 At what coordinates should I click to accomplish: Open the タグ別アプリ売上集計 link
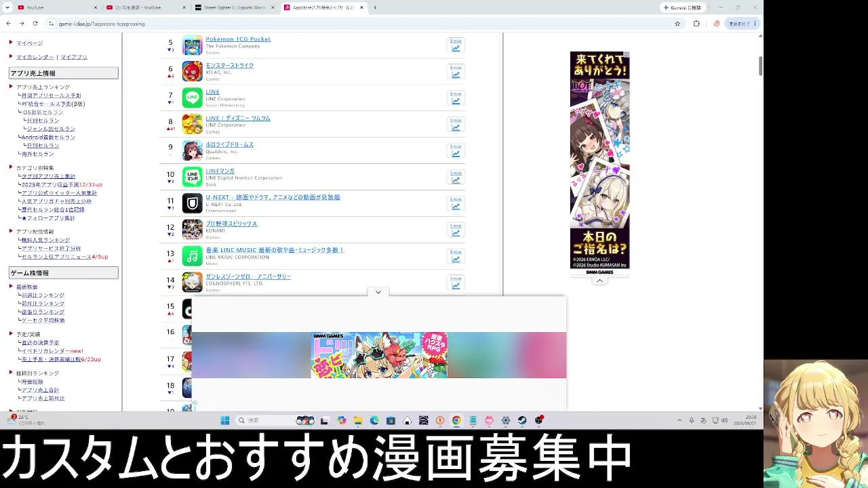tap(48, 176)
